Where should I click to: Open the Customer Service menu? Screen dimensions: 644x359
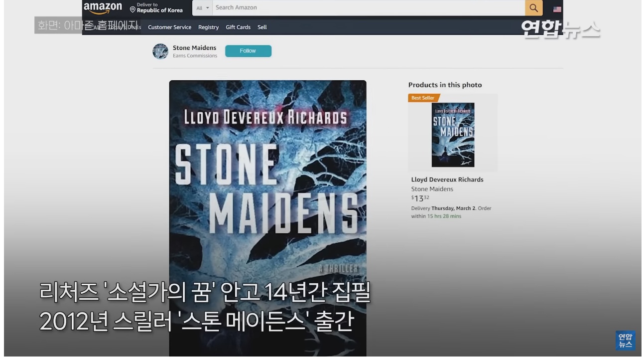coord(169,27)
